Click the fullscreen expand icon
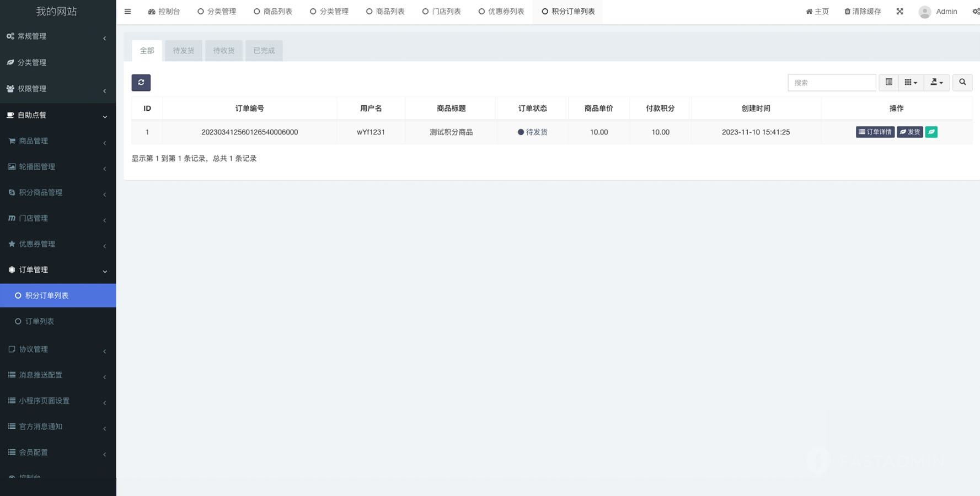This screenshot has height=496, width=980. (899, 12)
